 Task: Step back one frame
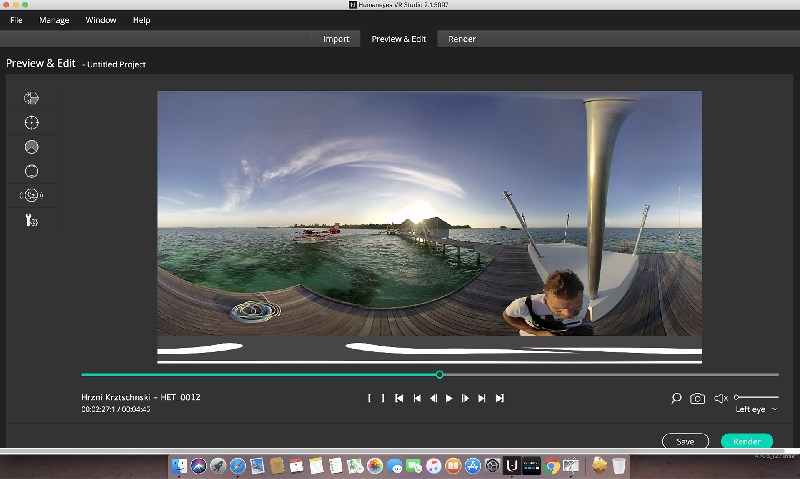pos(433,398)
